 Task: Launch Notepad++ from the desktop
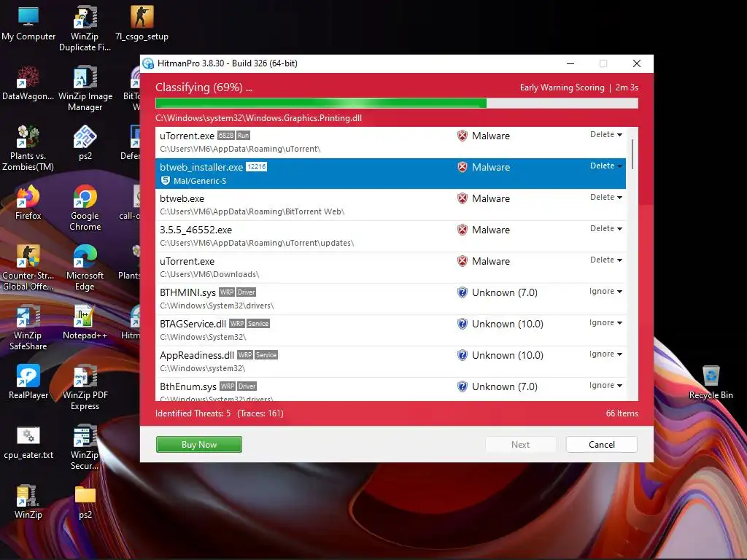tap(85, 322)
